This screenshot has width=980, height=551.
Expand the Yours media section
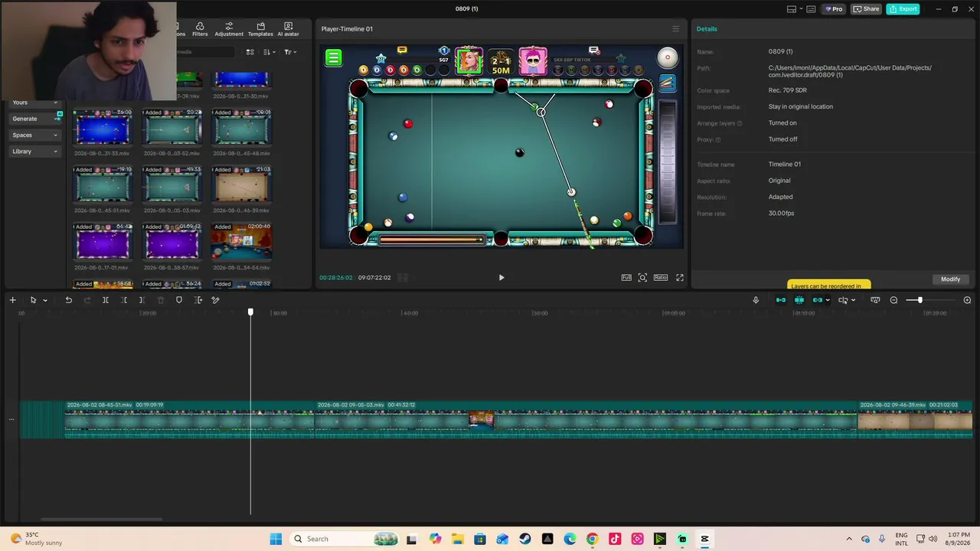[x=34, y=103]
